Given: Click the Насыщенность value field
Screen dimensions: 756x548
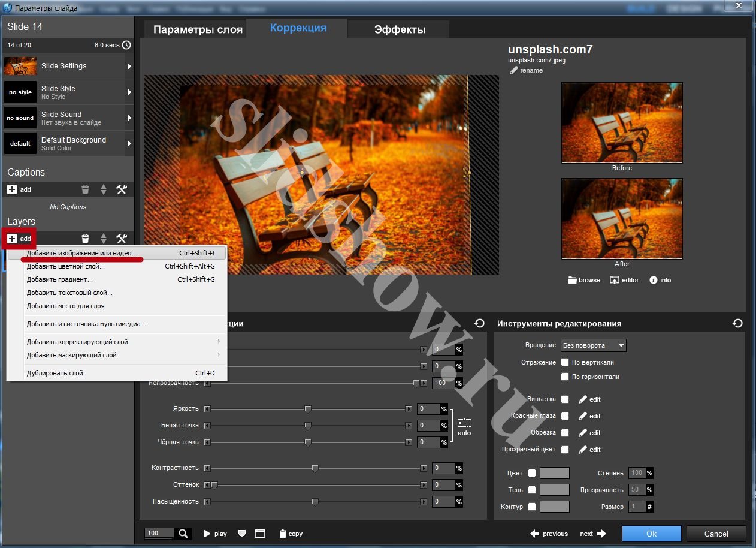Looking at the screenshot, I should click(444, 502).
